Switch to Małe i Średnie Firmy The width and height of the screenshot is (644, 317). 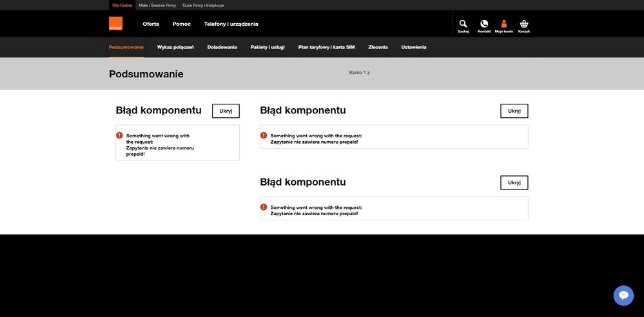coord(157,5)
